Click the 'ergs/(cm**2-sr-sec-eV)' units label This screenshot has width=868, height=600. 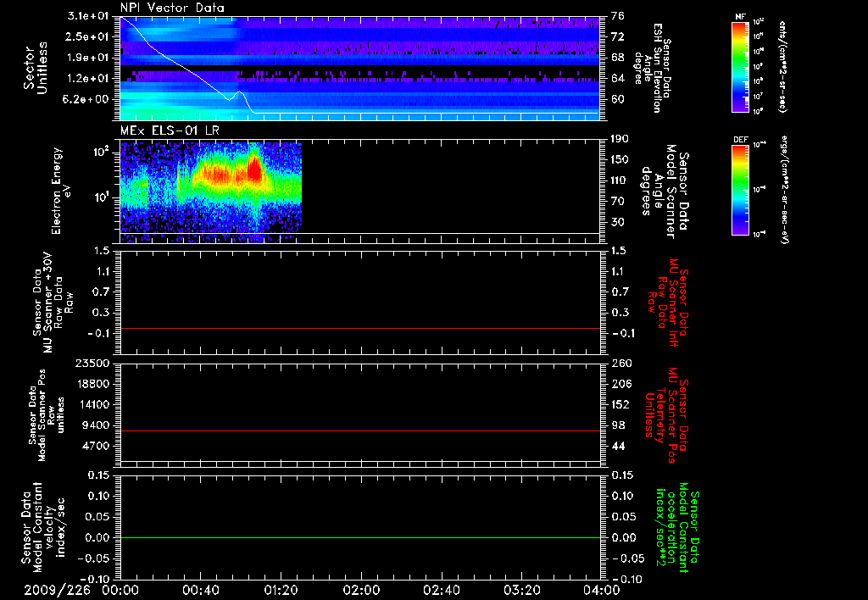point(785,190)
